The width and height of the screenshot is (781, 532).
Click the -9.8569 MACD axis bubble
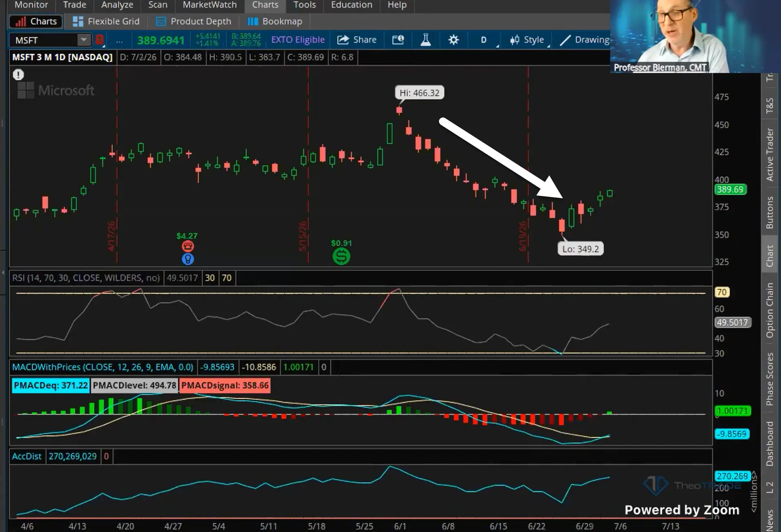(x=732, y=434)
